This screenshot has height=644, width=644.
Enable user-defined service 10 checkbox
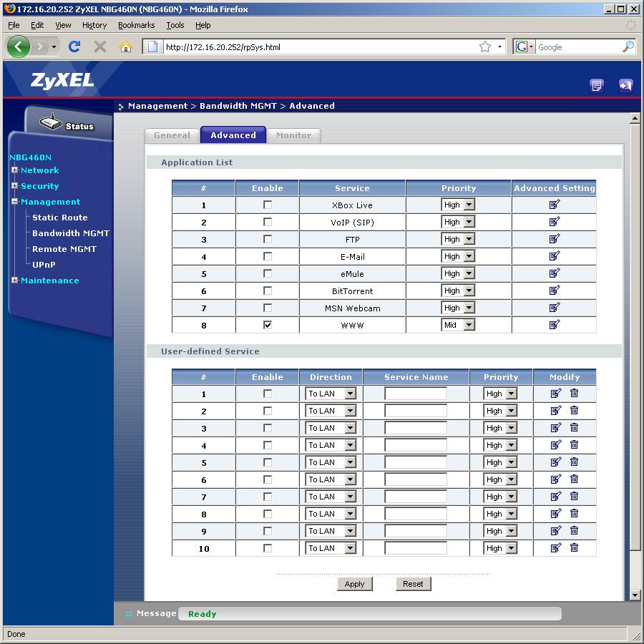268,548
